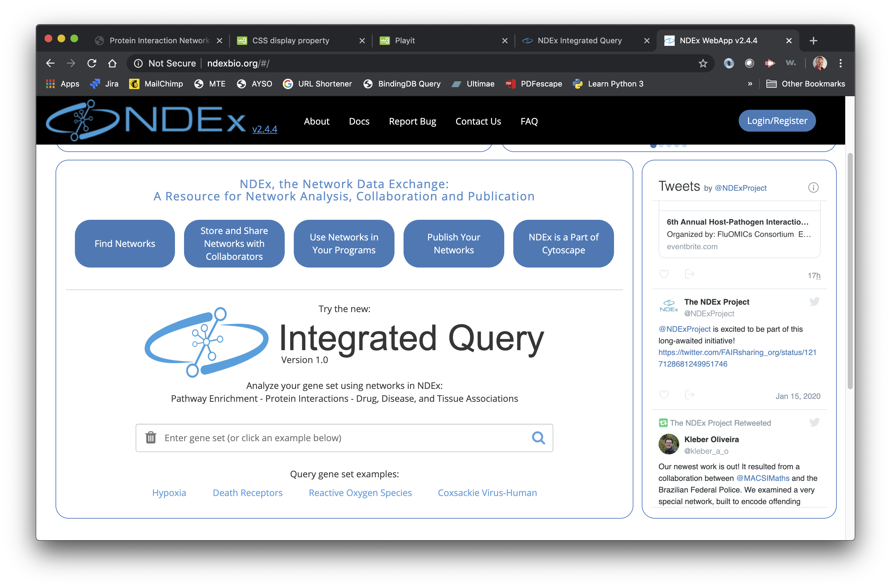
Task: Click the NDEx logo in header
Action: tap(146, 120)
